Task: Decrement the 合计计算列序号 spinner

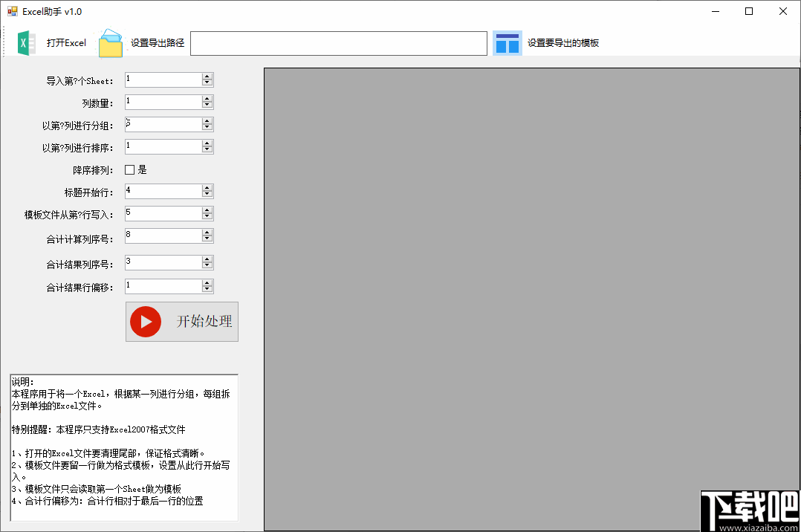Action: pos(207,239)
